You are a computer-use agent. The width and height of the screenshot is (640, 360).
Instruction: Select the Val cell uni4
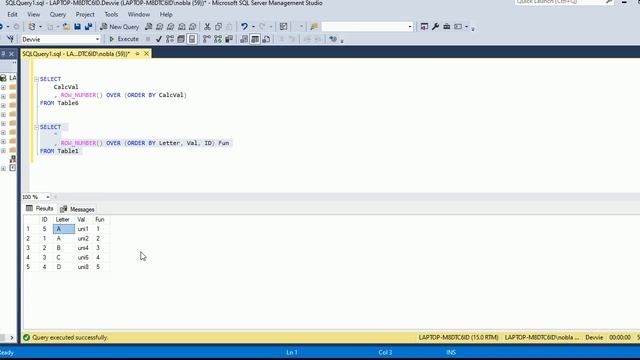83,248
